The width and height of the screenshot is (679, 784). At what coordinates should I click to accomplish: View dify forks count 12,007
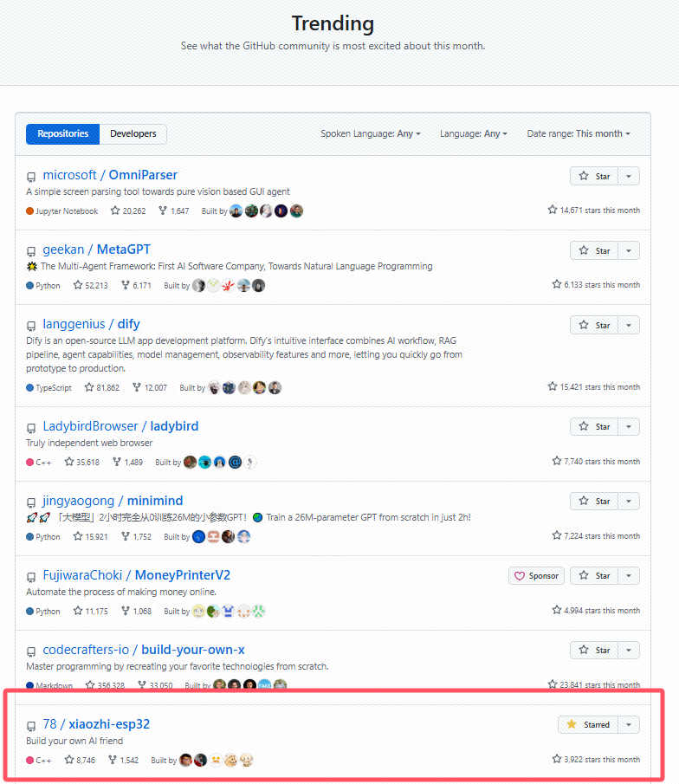(150, 387)
